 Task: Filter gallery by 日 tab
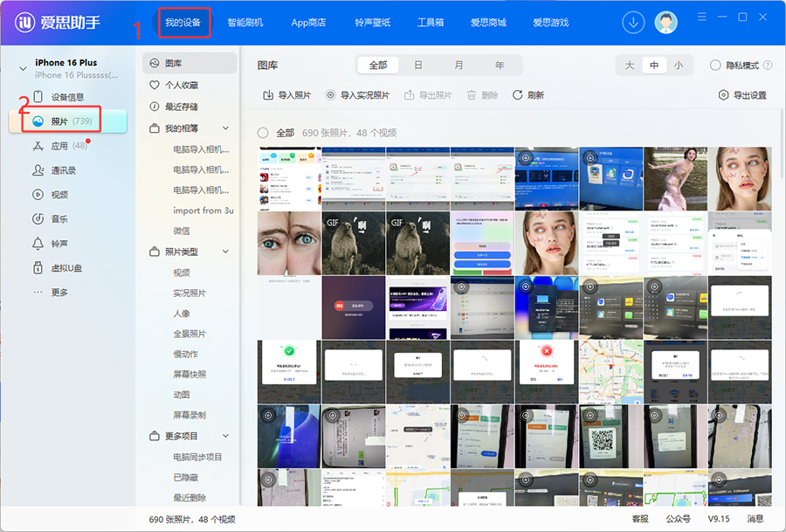(418, 66)
